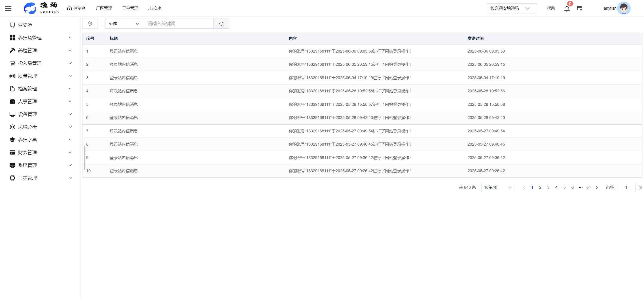Open 驾驶舱 in the sidebar
Viewport: 644px width, 302px height.
pyautogui.click(x=25, y=25)
